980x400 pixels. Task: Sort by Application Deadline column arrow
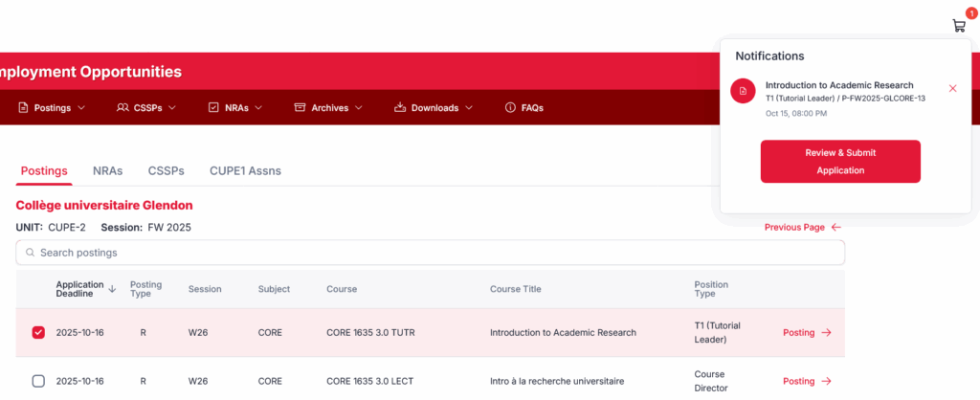[113, 288]
